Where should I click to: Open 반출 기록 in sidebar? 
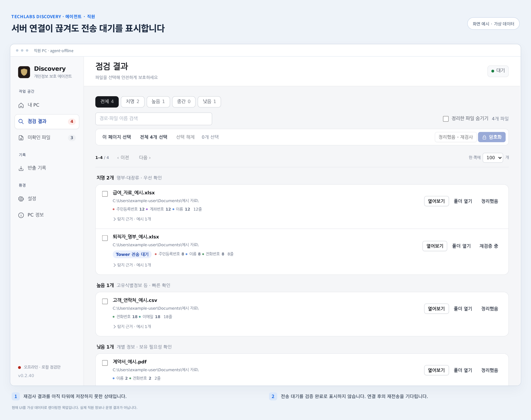pos(47,168)
